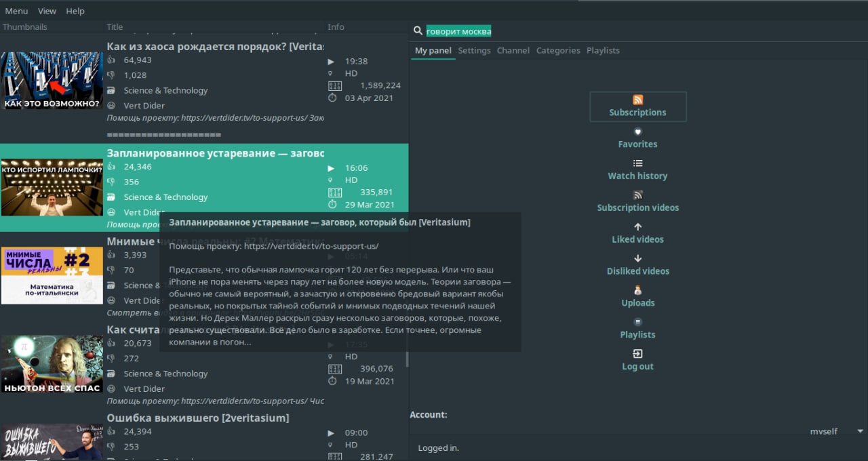Click the play icon beside 16:06

pyautogui.click(x=331, y=168)
